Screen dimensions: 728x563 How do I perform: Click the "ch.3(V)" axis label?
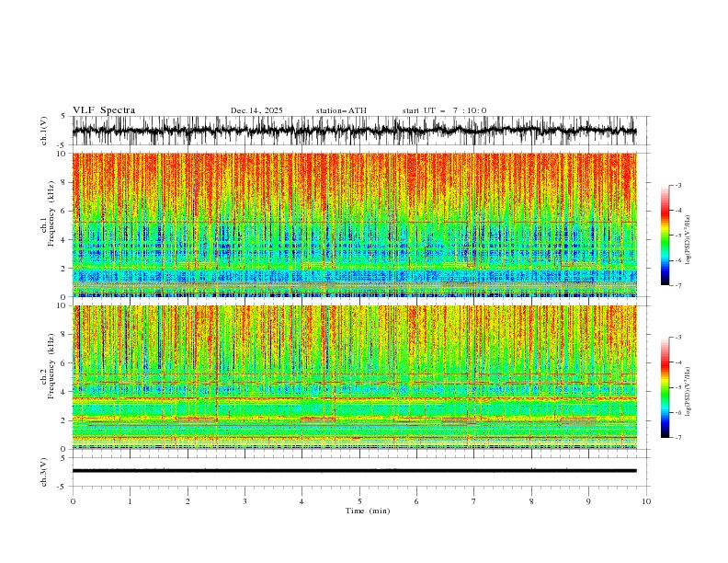(44, 472)
